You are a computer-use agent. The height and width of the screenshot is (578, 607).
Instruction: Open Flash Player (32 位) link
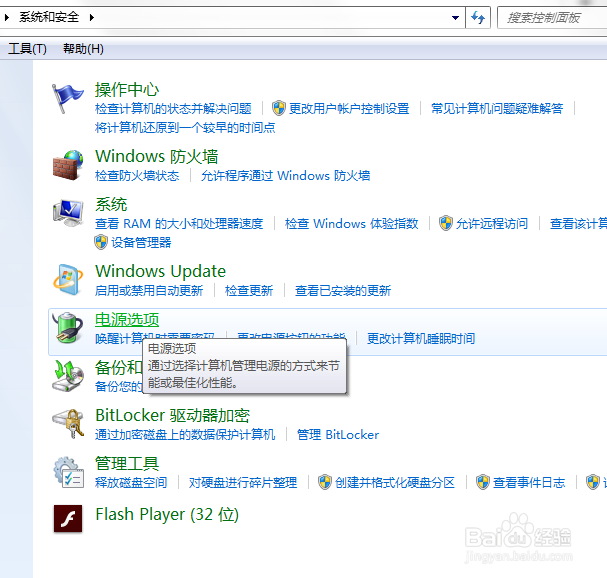(167, 515)
